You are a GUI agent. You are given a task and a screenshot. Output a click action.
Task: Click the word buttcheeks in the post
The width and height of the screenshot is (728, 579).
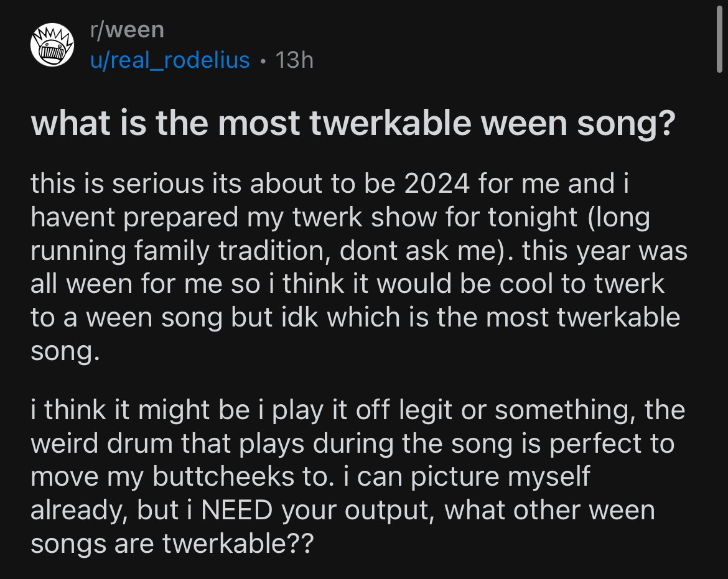[x=223, y=476]
